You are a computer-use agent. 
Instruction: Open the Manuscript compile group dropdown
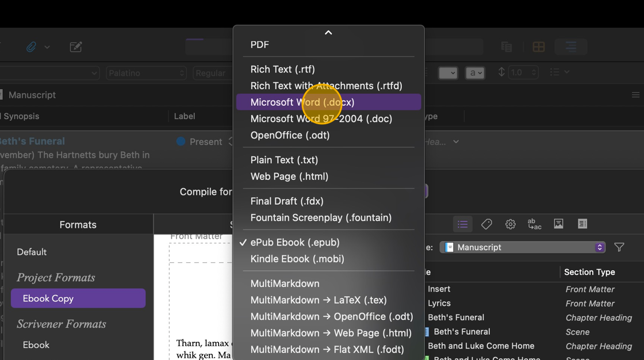point(523,247)
